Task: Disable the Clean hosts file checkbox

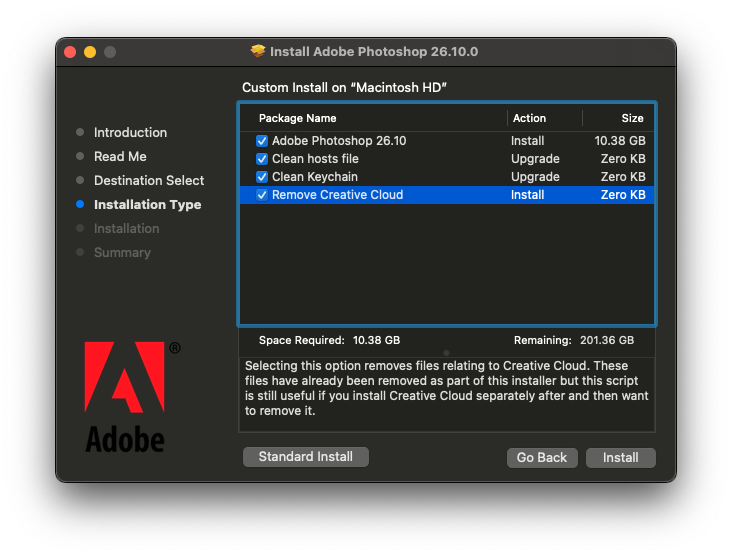Action: point(262,159)
